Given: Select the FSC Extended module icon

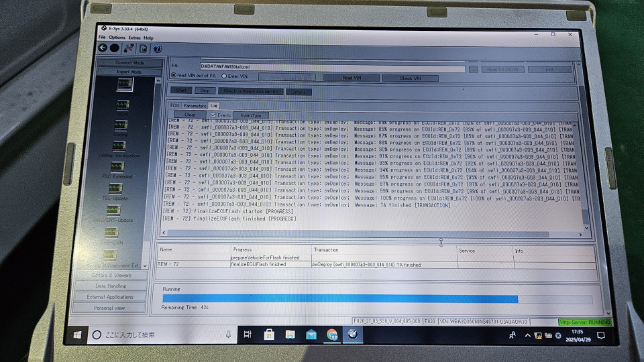Looking at the screenshot, I should click(x=117, y=167).
